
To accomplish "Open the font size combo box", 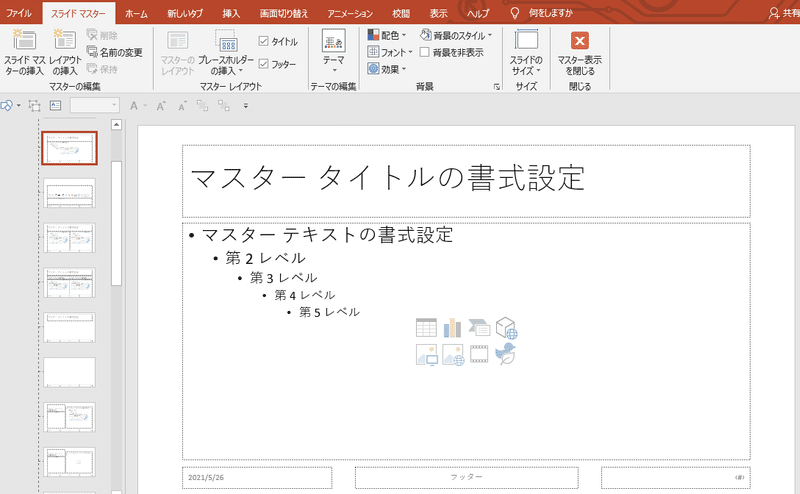I will pos(94,106).
